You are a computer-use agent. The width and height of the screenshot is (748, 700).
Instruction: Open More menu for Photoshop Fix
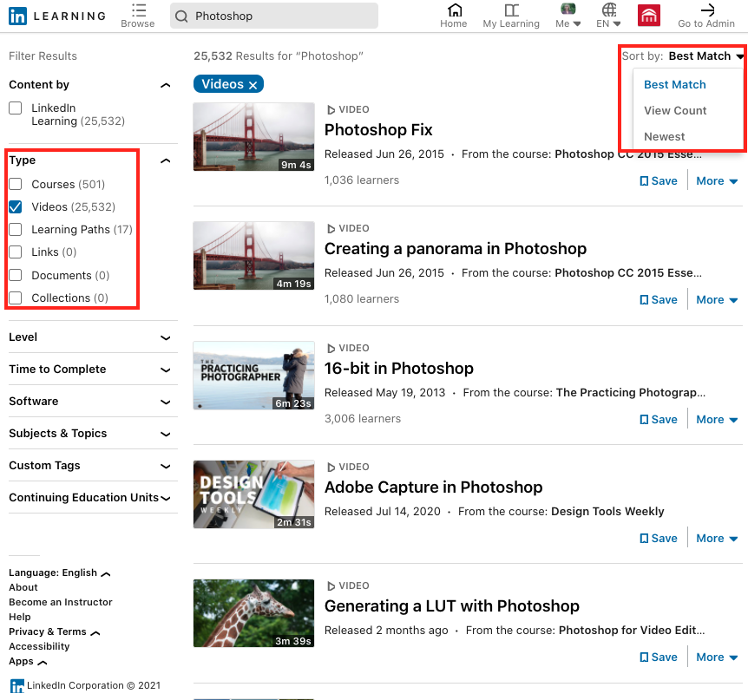pyautogui.click(x=717, y=181)
